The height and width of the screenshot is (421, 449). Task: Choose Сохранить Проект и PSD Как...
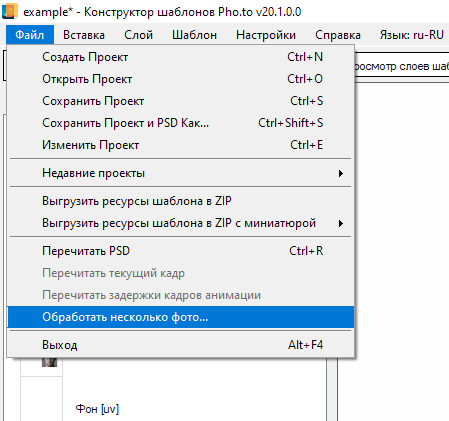click(180, 123)
